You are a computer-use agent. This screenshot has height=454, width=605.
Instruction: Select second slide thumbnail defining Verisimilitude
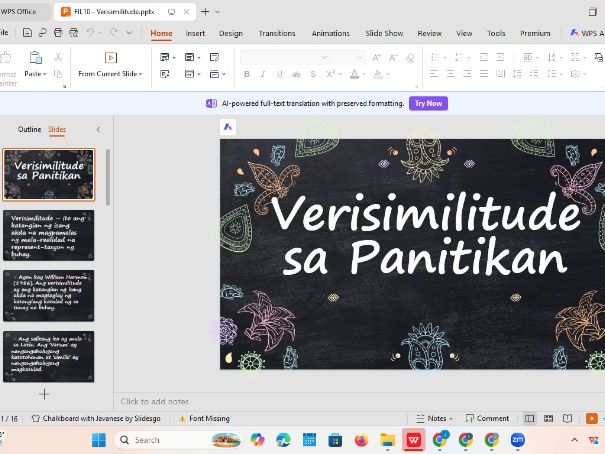49,235
